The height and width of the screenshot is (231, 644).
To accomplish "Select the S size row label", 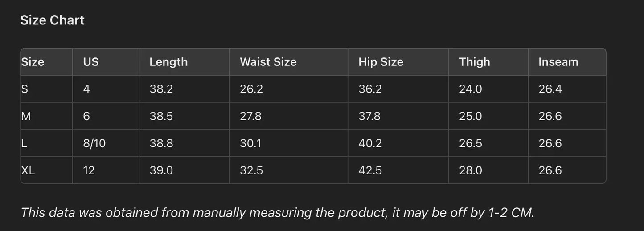I will coord(25,89).
